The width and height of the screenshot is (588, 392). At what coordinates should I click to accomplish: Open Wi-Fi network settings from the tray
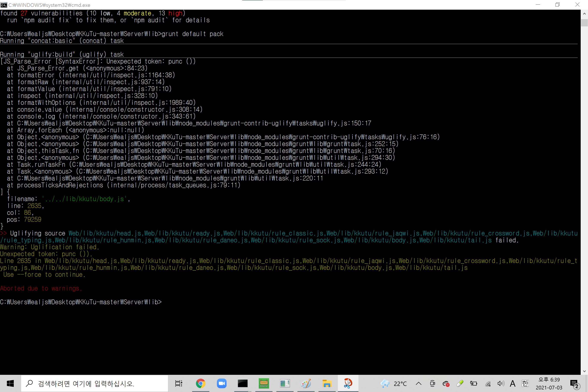488,383
